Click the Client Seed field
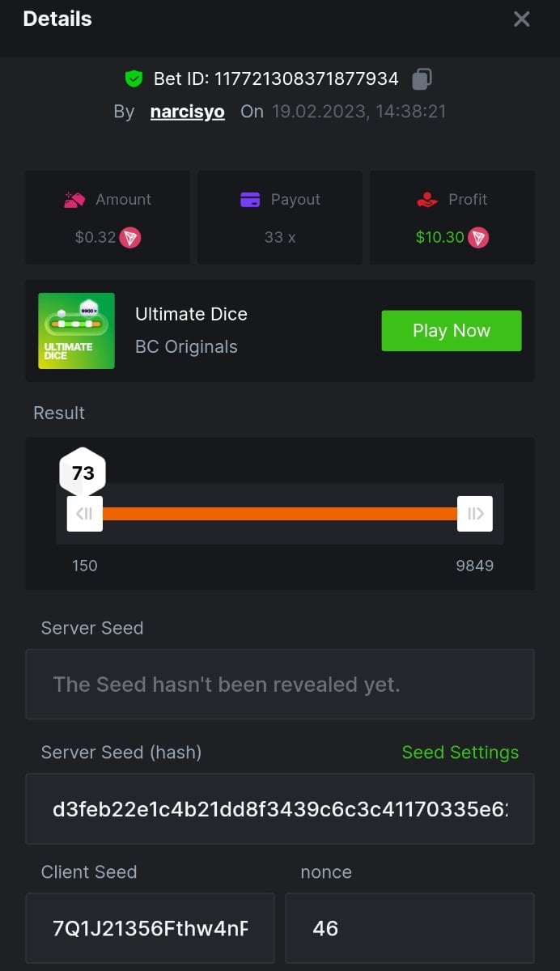Viewport: 560px width, 971px height. pyautogui.click(x=150, y=928)
